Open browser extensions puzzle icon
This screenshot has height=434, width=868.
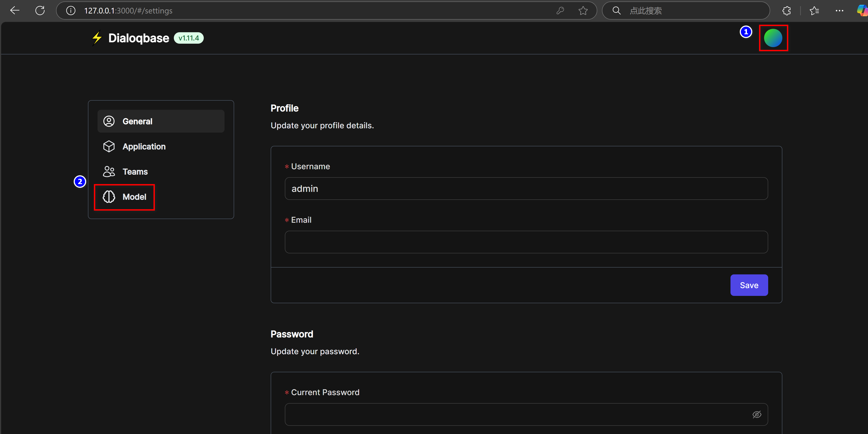pos(786,11)
